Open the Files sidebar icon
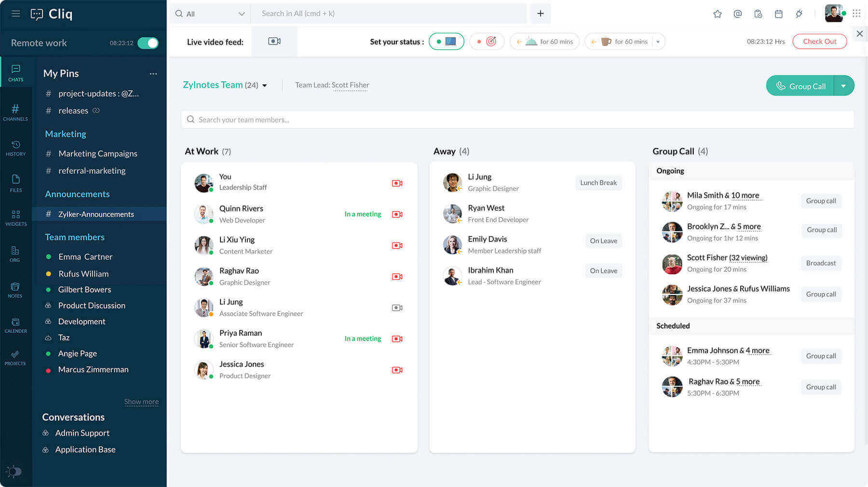 click(x=16, y=183)
